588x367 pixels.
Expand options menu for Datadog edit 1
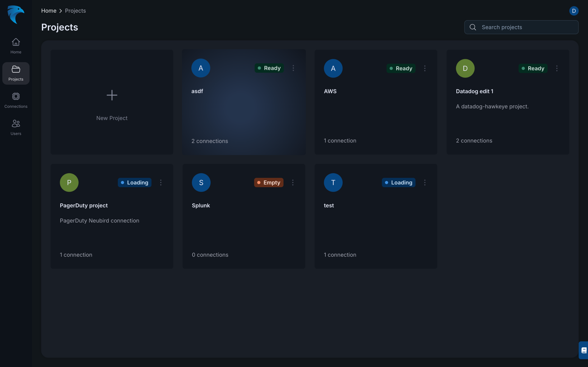(x=557, y=68)
